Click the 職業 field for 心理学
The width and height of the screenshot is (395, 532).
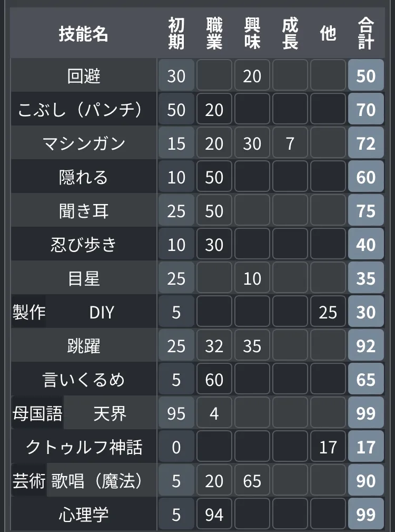pos(214,515)
